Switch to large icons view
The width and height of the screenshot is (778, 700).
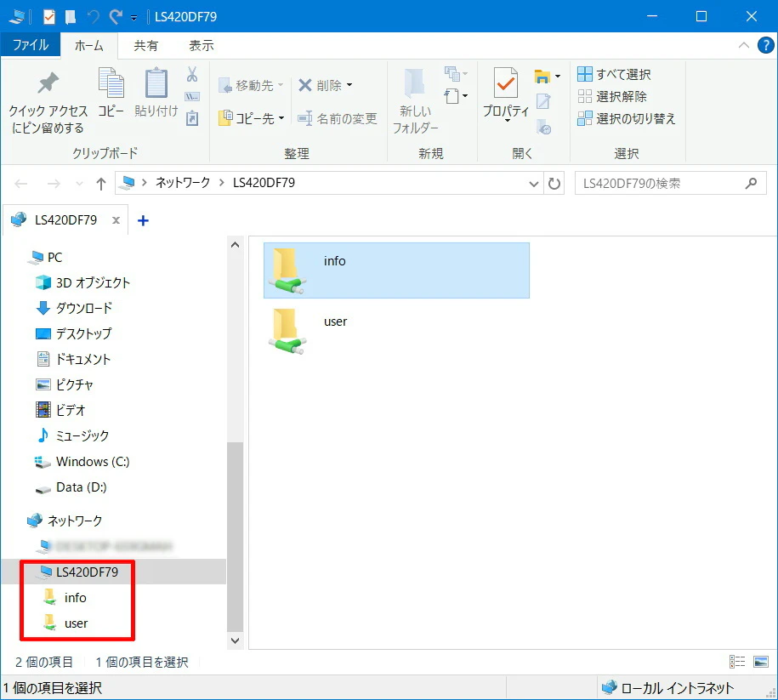(761, 662)
